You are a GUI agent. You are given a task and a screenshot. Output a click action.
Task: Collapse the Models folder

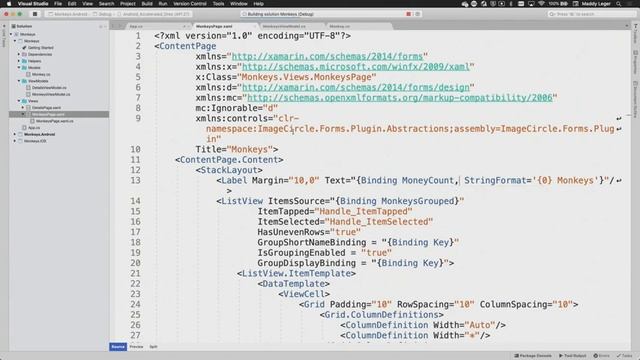(x=18, y=67)
